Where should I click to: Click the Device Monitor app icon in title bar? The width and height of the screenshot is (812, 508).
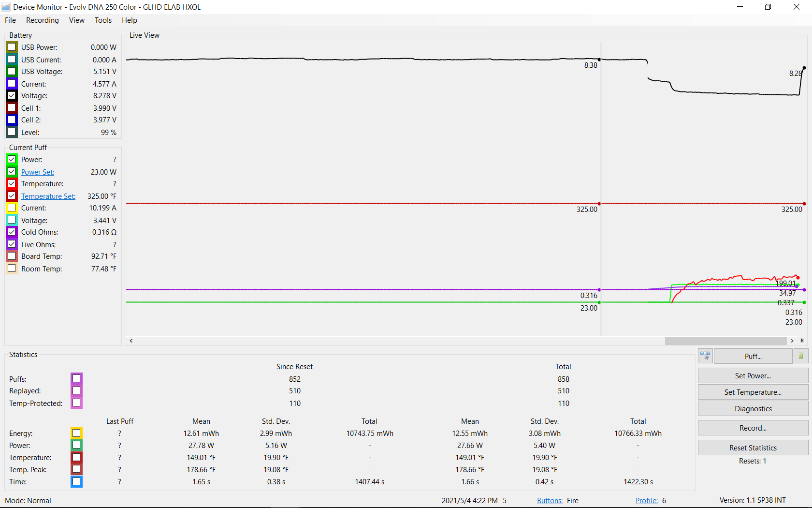(x=6, y=7)
